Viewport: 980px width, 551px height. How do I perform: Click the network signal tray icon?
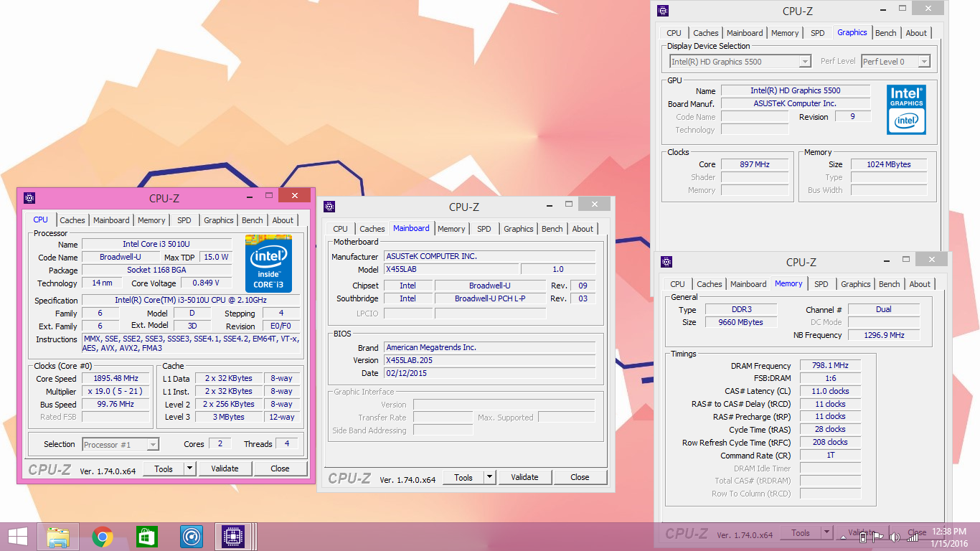click(912, 537)
